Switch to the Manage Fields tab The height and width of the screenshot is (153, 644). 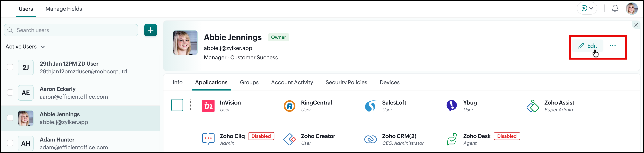(x=64, y=9)
